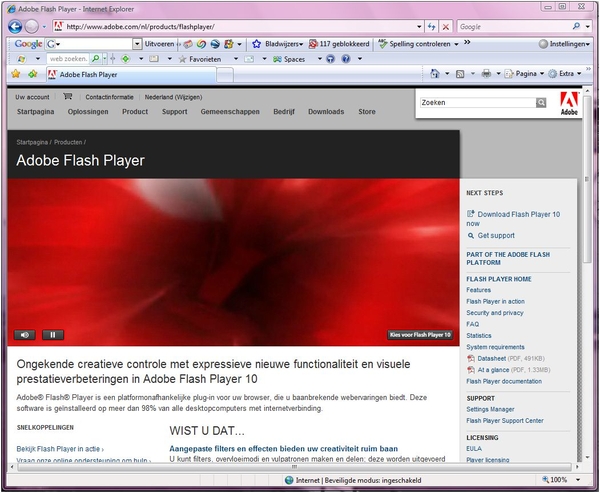Viewport: 600px width, 493px height.
Task: Click the Zoeken search input field
Action: pyautogui.click(x=478, y=103)
